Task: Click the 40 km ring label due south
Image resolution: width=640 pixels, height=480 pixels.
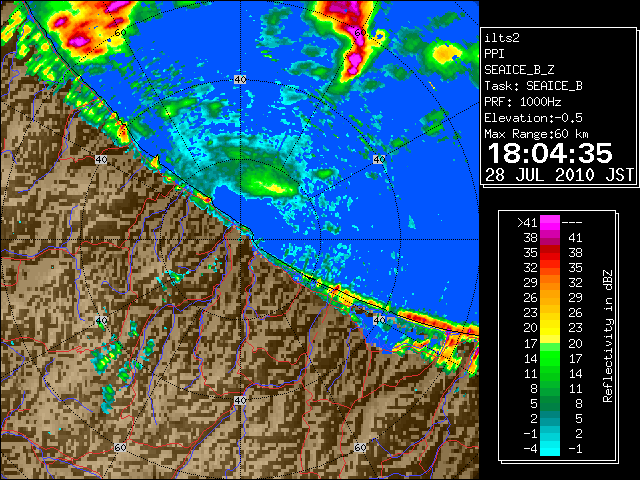Action: tap(240, 400)
